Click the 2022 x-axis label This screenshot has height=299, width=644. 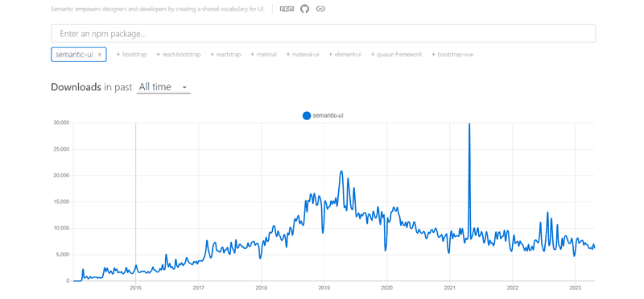[x=513, y=288]
